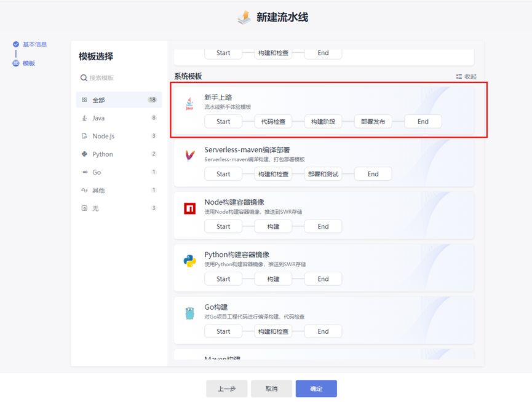532x402 pixels.
Task: Click the 基本信息 completed step check icon
Action: (x=15, y=44)
